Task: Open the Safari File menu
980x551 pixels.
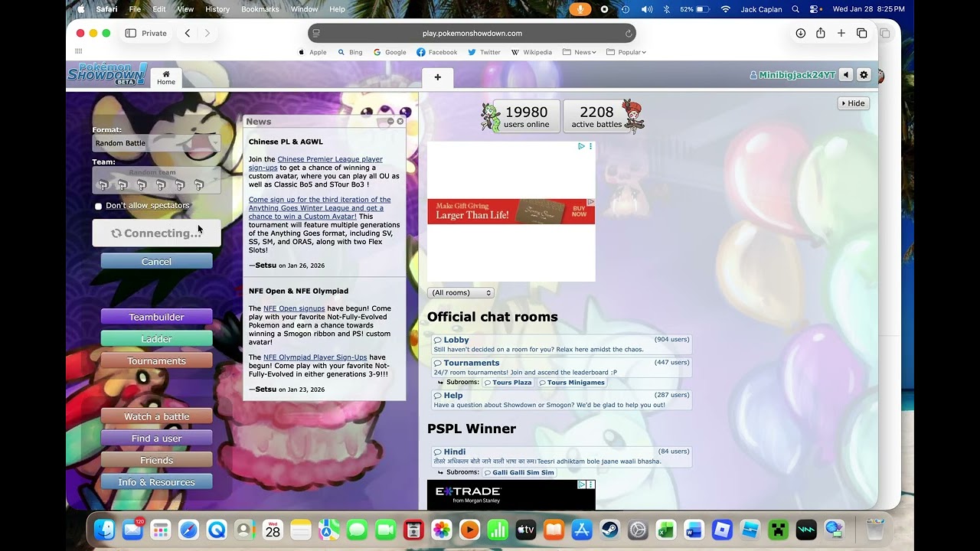Action: point(135,9)
